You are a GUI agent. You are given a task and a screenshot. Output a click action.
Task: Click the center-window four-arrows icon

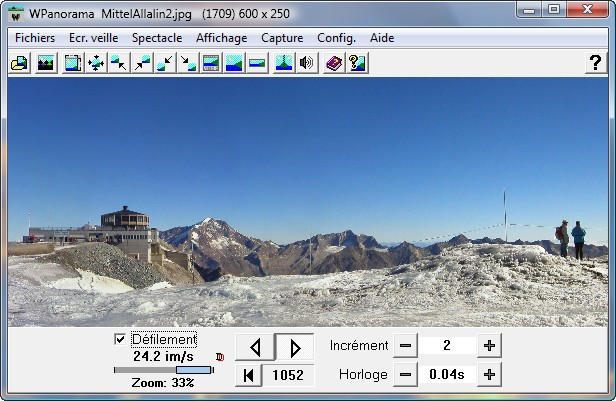(96, 63)
